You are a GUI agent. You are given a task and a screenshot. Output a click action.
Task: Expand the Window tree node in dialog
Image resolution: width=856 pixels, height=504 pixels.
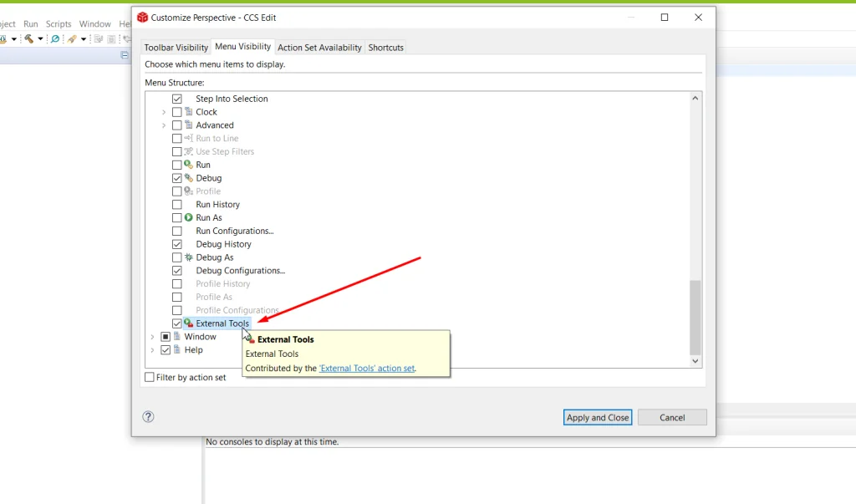coord(152,336)
